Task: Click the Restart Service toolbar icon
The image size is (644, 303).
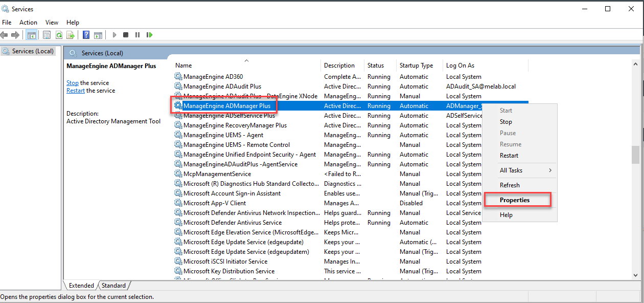Action: pyautogui.click(x=149, y=35)
